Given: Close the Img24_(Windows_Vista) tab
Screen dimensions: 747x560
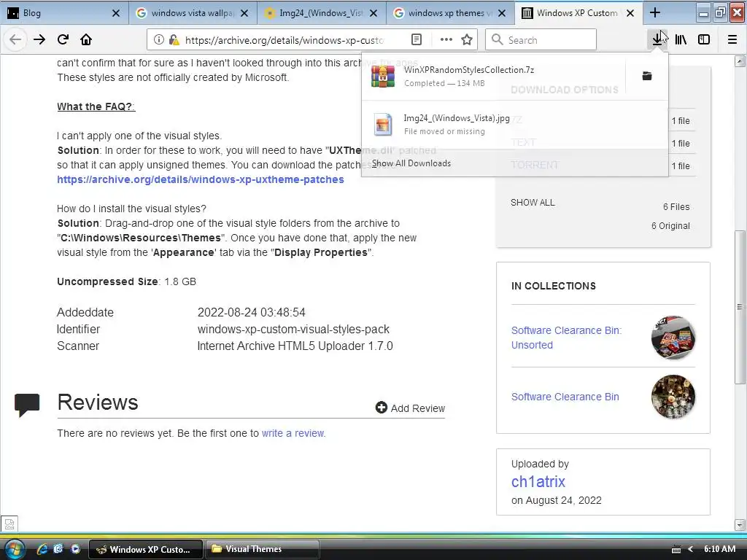Looking at the screenshot, I should 373,13.
